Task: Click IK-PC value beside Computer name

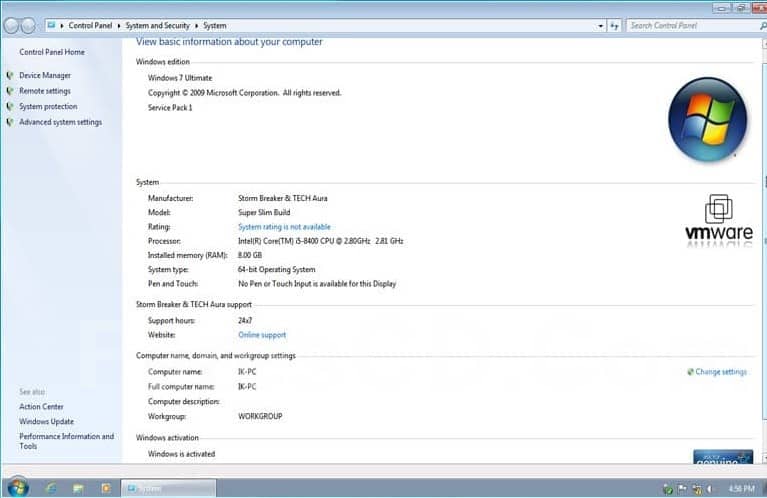Action: tap(247, 372)
